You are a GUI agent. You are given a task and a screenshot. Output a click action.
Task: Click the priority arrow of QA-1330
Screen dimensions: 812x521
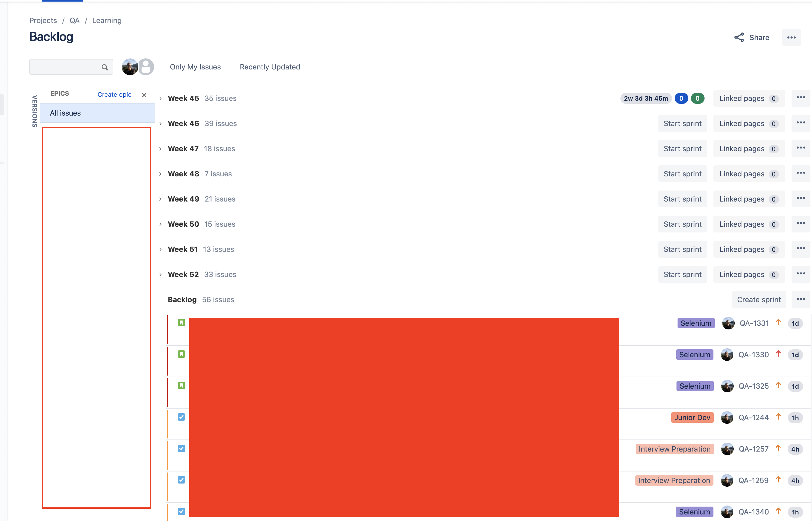tap(778, 354)
